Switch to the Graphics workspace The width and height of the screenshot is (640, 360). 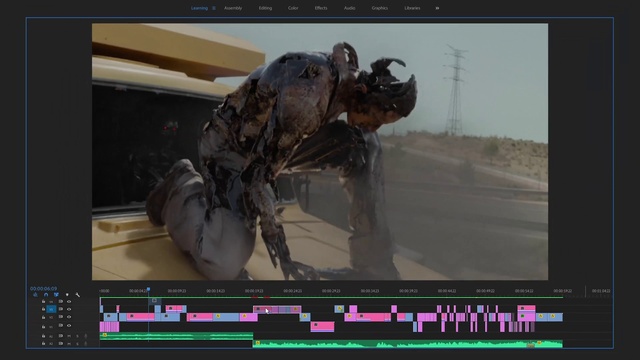coord(380,8)
